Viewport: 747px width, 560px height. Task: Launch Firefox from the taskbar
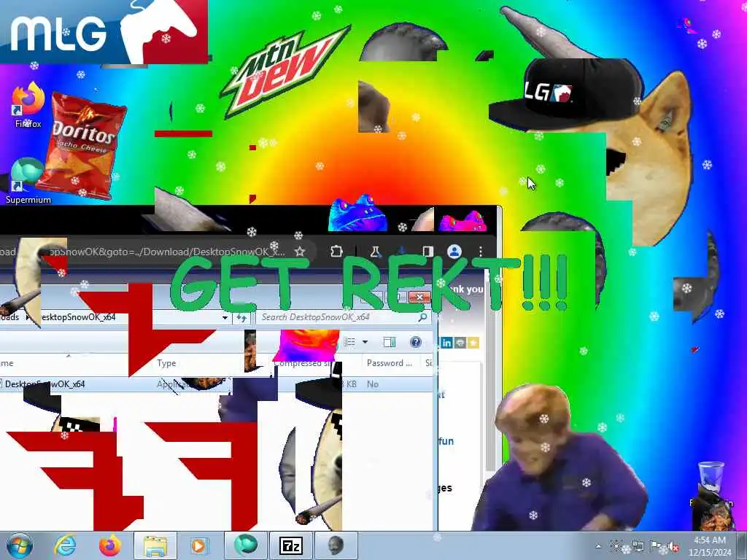pos(109,545)
